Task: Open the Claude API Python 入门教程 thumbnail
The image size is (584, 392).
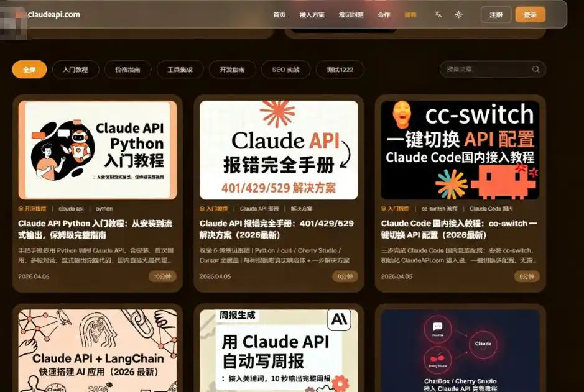Action: (98, 150)
